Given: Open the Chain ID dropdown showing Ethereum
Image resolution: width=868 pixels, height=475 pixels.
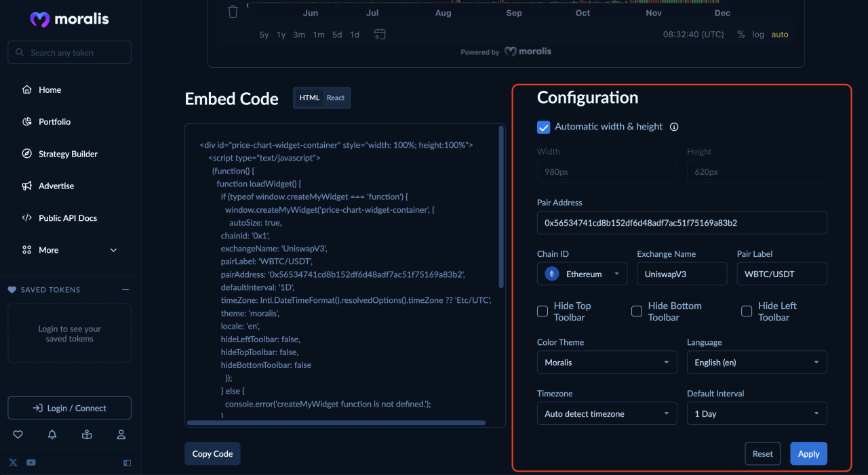Looking at the screenshot, I should click(x=582, y=273).
